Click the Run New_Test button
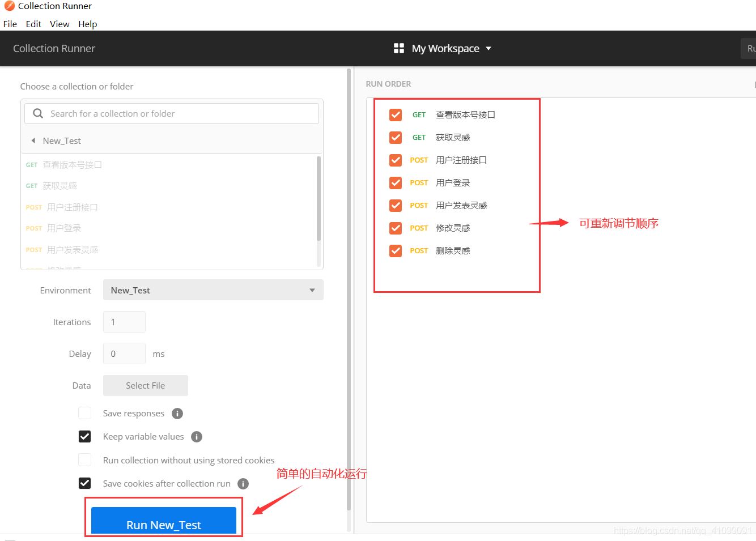 click(x=164, y=521)
